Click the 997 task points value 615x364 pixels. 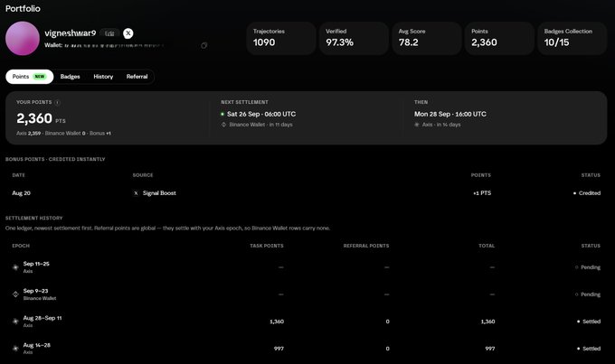(x=279, y=349)
